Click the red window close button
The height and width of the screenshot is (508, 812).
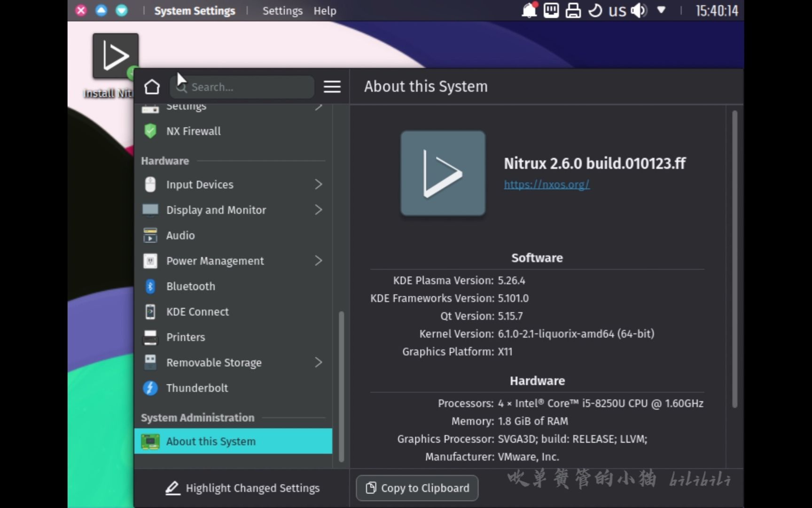81,10
